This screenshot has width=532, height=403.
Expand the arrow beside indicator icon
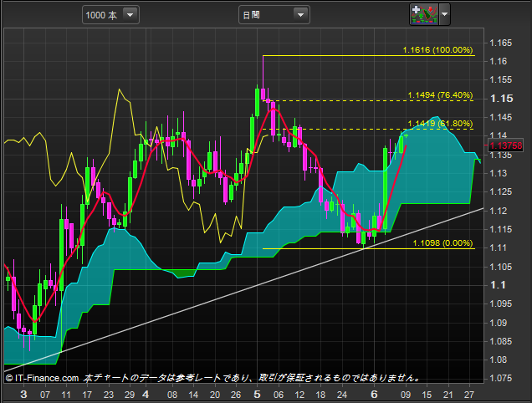tap(444, 14)
